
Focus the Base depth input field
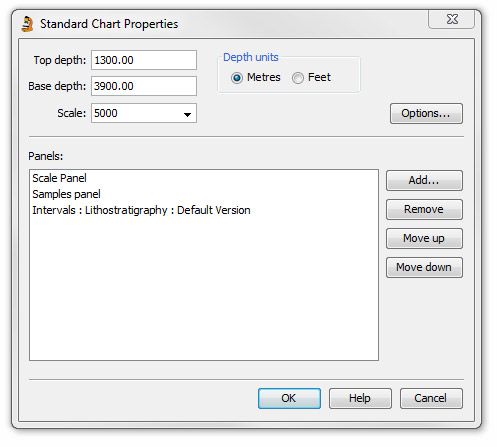pos(144,86)
